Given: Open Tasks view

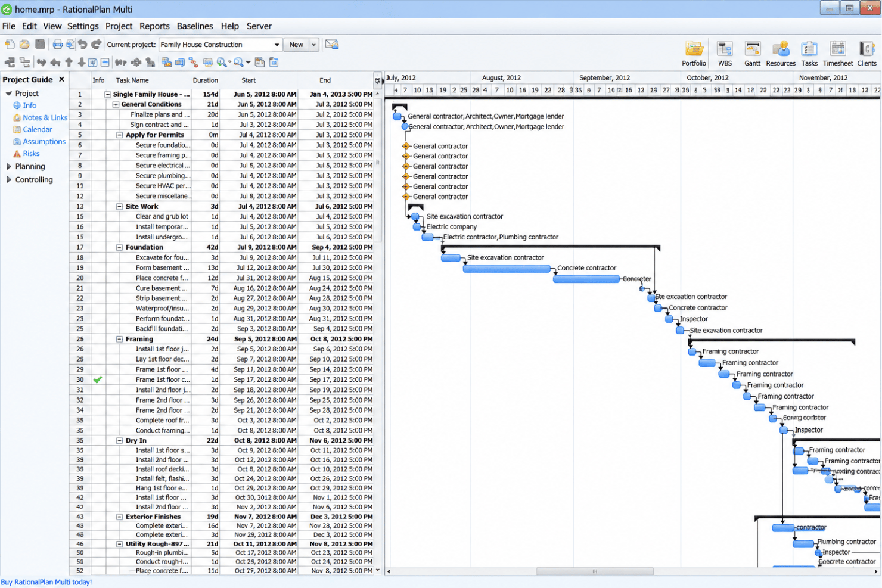Looking at the screenshot, I should point(809,54).
